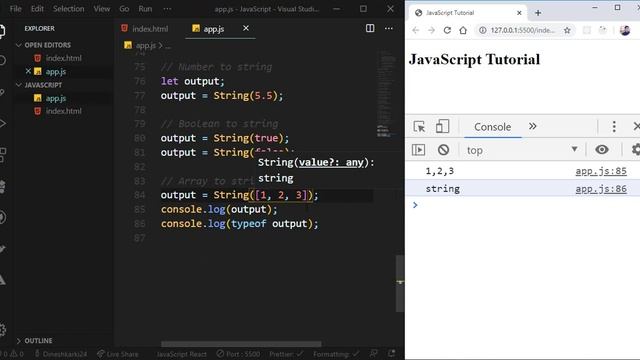This screenshot has width=640, height=360.
Task: Open the DevTools three-dot menu
Action: [614, 127]
